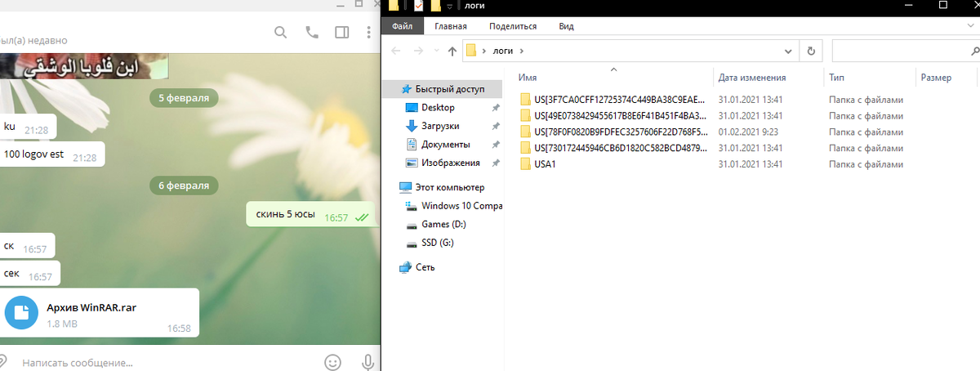
Task: Download the Архив WinRAR.rar file icon
Action: pyautogui.click(x=21, y=312)
